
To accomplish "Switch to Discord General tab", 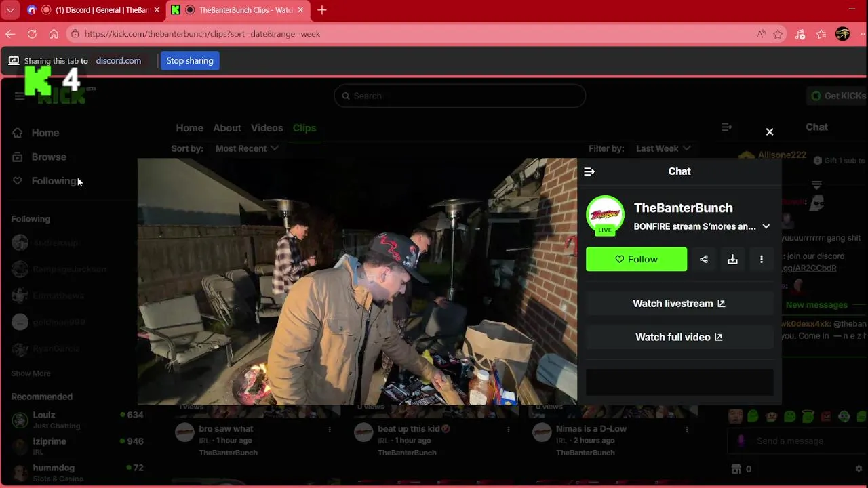I will click(95, 10).
